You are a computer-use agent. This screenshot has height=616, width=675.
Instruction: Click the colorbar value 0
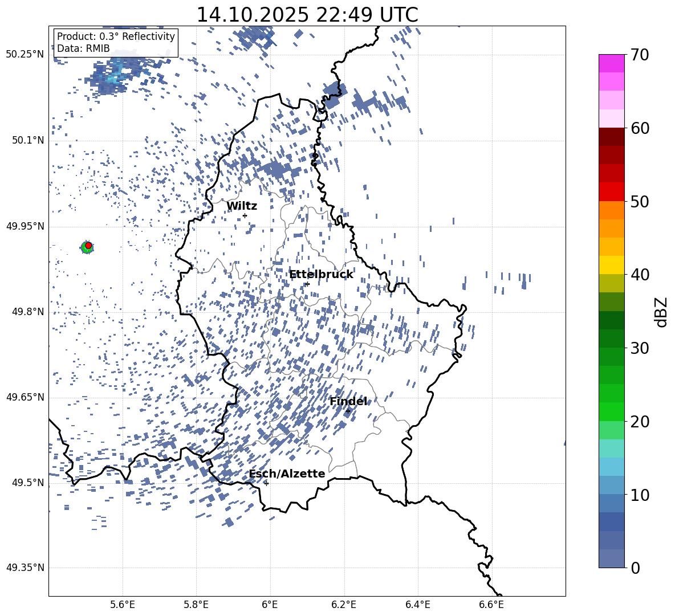(x=635, y=568)
